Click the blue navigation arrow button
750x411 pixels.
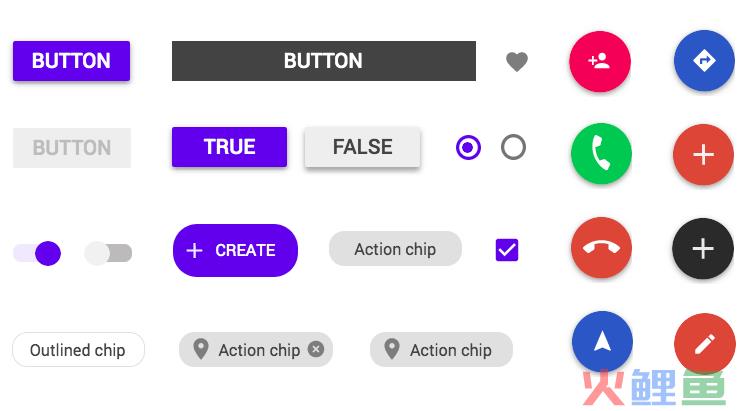click(x=602, y=342)
